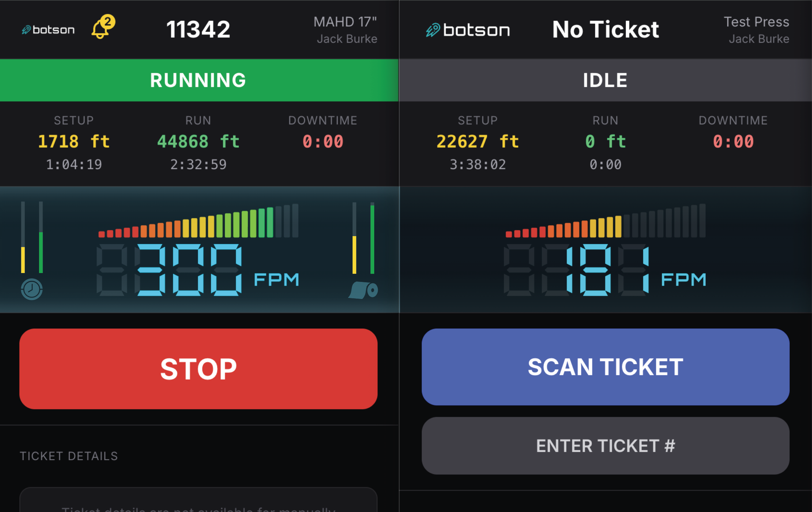Click the botson logo on left panel
Viewport: 812px width, 512px height.
[x=48, y=30]
